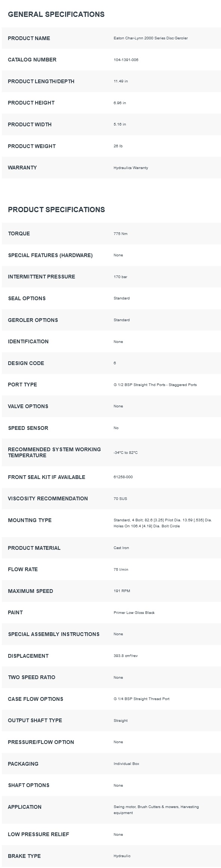
Task: Select the Product Specifications heading
Action: coord(56,210)
